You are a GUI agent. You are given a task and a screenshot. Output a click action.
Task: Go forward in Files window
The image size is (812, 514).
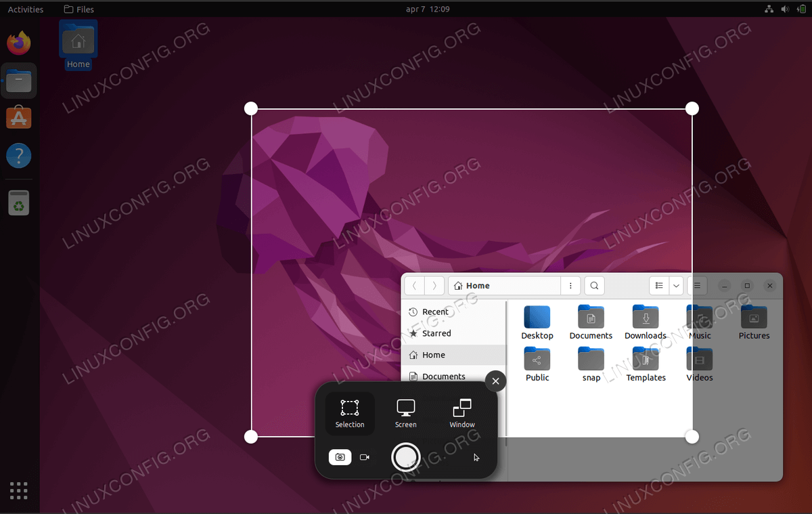coord(434,286)
